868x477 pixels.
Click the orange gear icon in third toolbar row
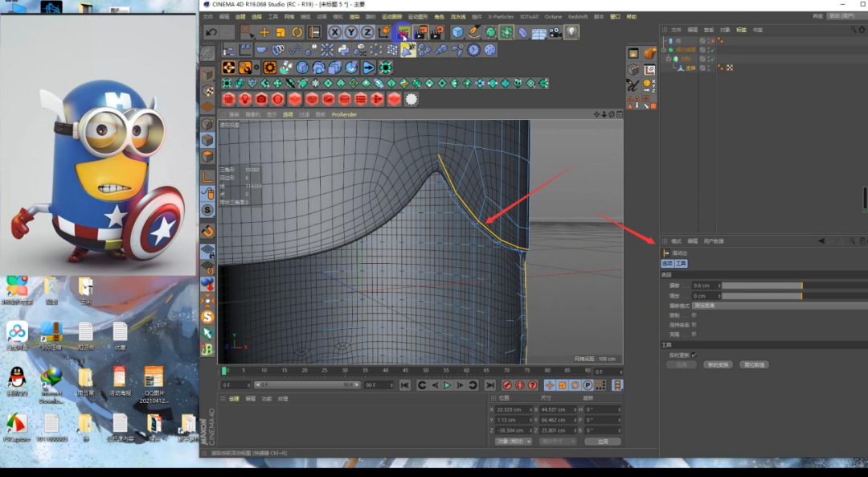(x=269, y=68)
